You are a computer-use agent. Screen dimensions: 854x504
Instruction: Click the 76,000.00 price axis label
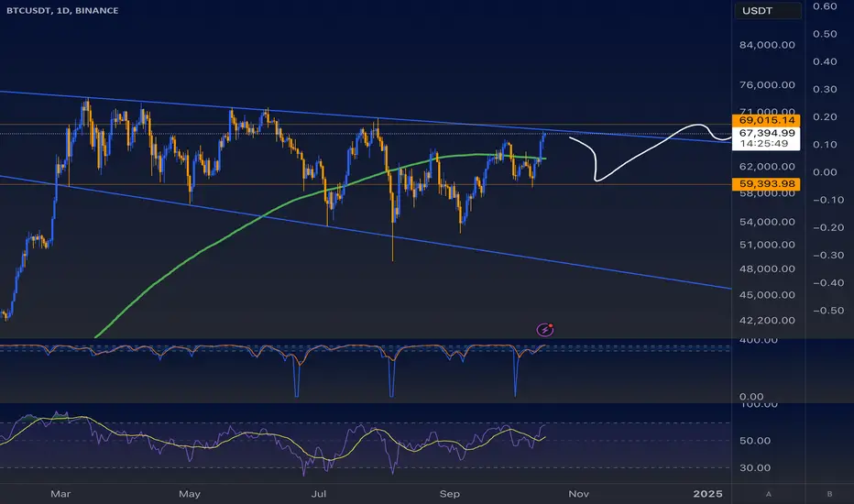(x=767, y=85)
